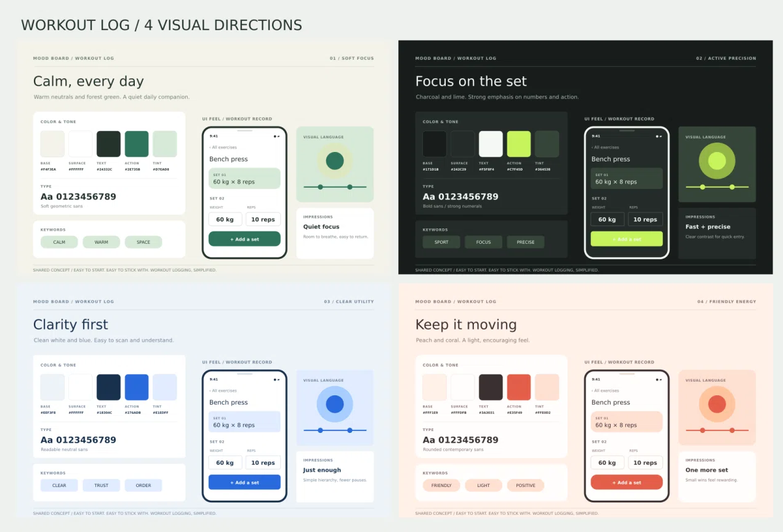Click the '60 kg' field in peach phone
783x532 pixels.
(x=608, y=462)
